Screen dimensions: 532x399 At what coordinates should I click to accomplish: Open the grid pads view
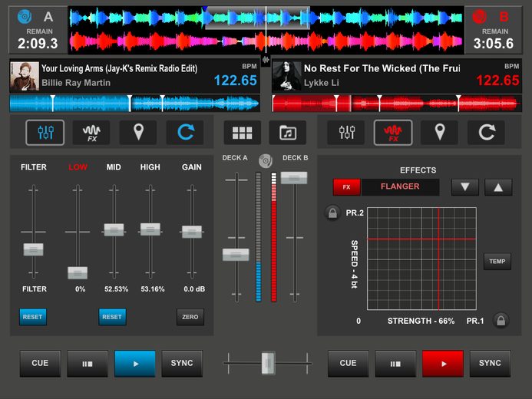[x=243, y=133]
